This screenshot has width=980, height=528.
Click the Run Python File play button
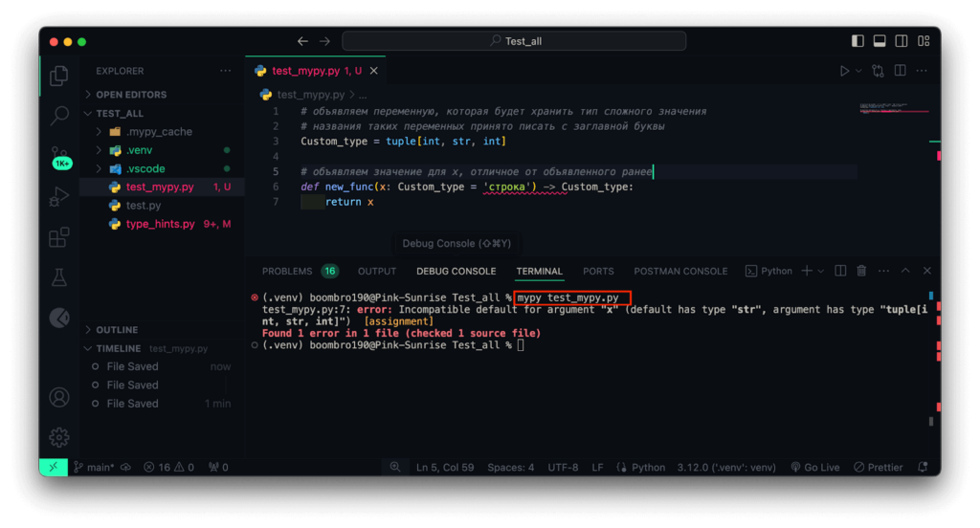tap(843, 71)
